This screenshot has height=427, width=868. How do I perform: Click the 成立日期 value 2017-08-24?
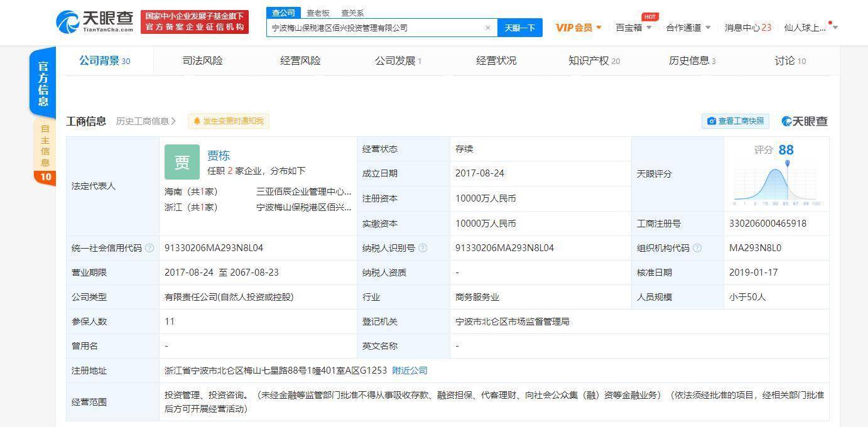480,173
